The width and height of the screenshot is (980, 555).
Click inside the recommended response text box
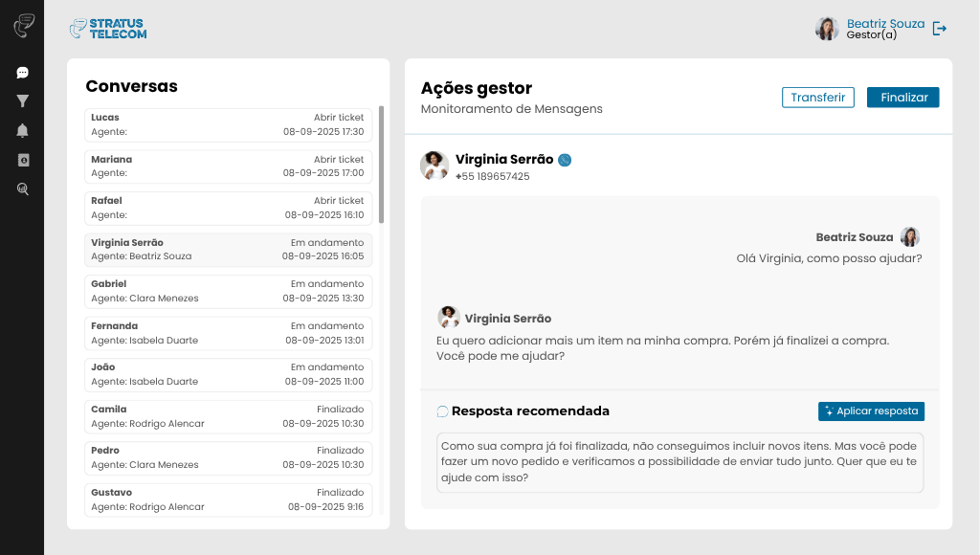click(679, 462)
